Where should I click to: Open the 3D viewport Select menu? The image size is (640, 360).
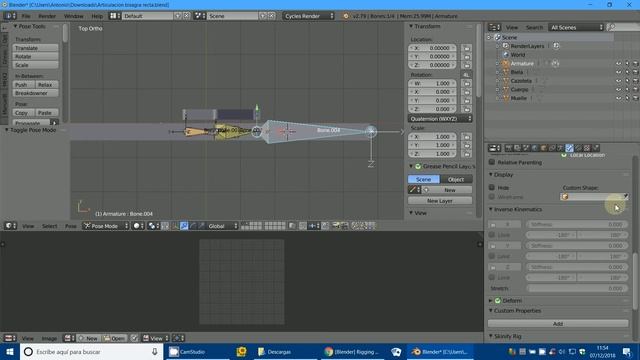coord(49,226)
